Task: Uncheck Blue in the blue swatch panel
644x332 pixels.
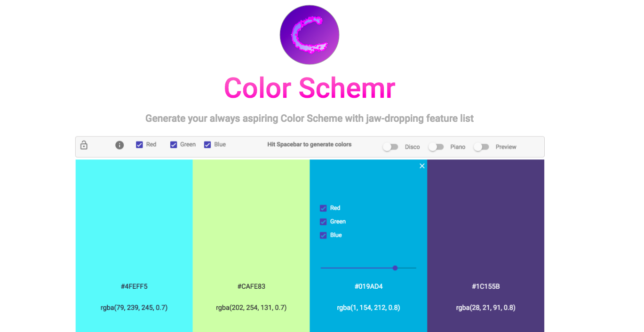Action: (x=323, y=236)
